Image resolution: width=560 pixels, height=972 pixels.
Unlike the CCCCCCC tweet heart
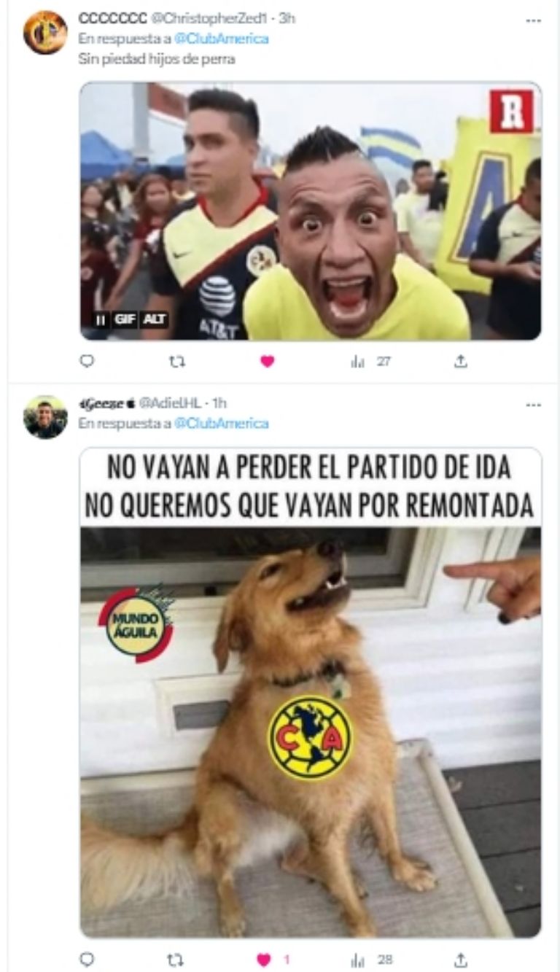(x=268, y=361)
